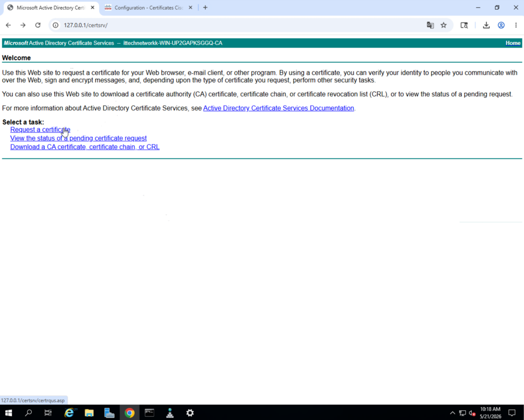524x420 pixels.
Task: Go forward in browser history
Action: point(23,25)
